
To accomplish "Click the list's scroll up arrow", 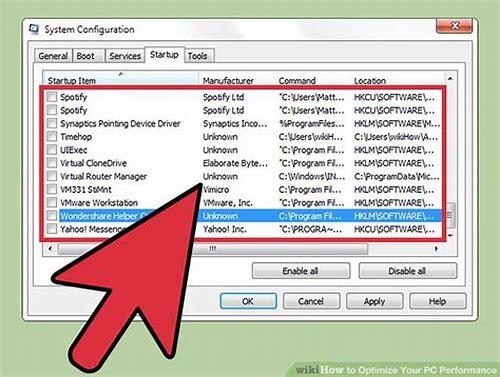I will click(x=450, y=79).
